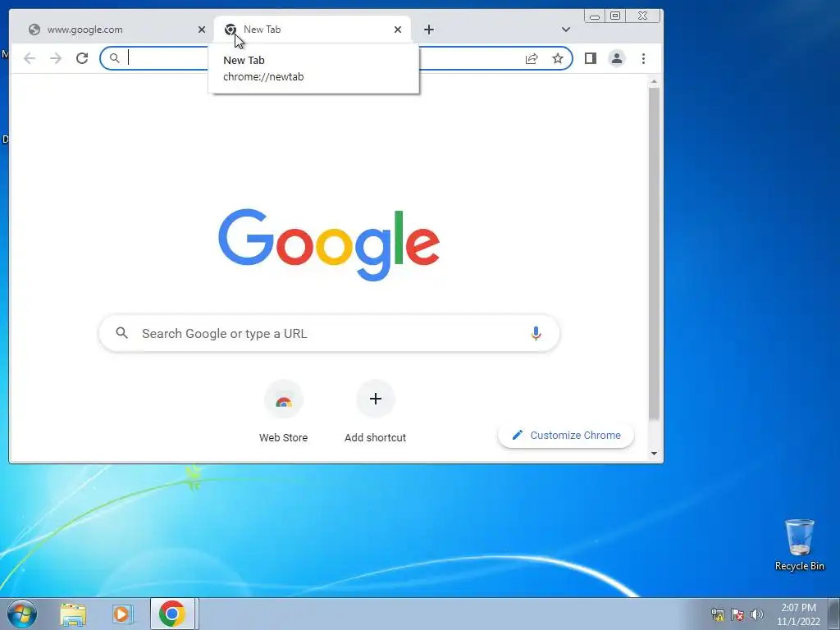The width and height of the screenshot is (840, 630).
Task: Go forward using the forward arrow
Action: tap(56, 58)
